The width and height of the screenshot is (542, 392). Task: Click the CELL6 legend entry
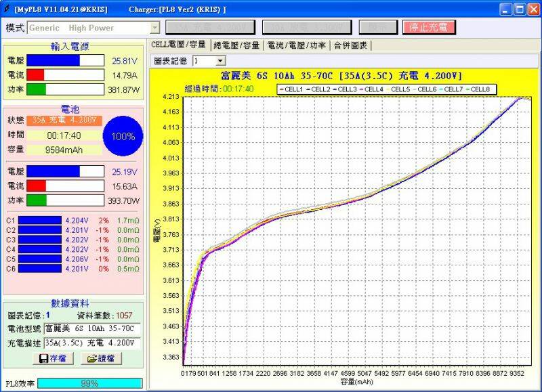(424, 89)
